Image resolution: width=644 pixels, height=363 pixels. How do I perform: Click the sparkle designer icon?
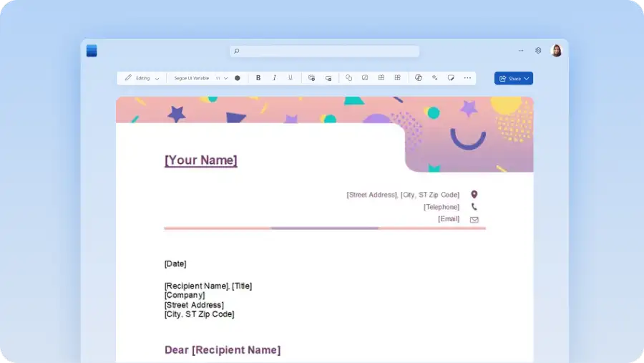click(434, 78)
